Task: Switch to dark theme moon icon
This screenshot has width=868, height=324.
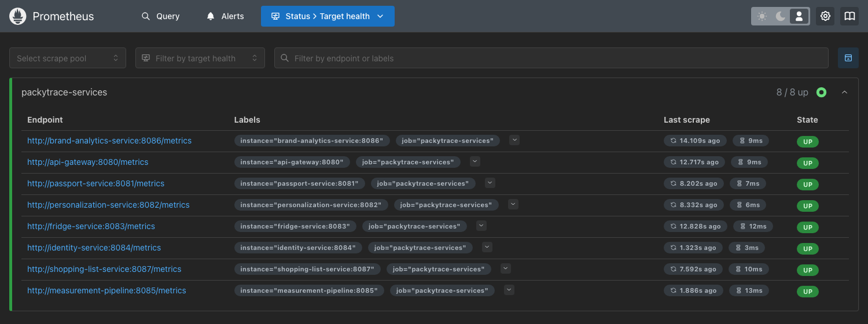Action: point(781,16)
